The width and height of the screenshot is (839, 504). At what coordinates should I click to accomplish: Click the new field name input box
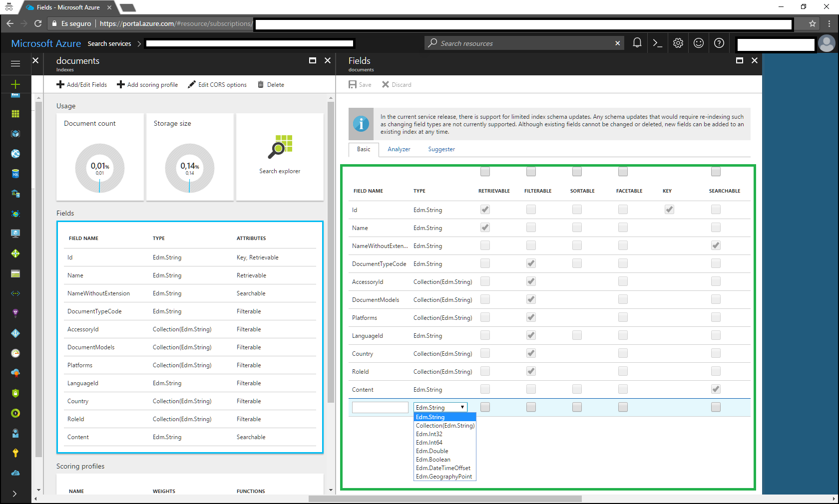click(x=380, y=408)
